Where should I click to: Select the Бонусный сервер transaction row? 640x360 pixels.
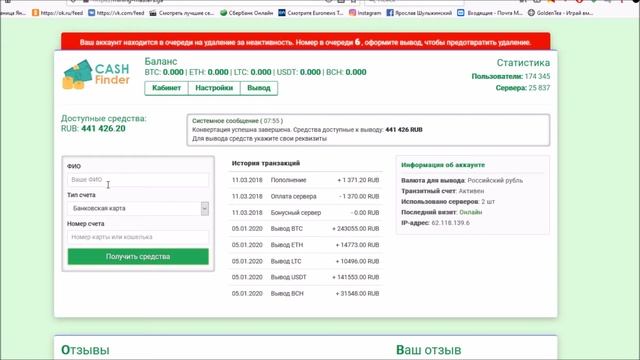305,213
